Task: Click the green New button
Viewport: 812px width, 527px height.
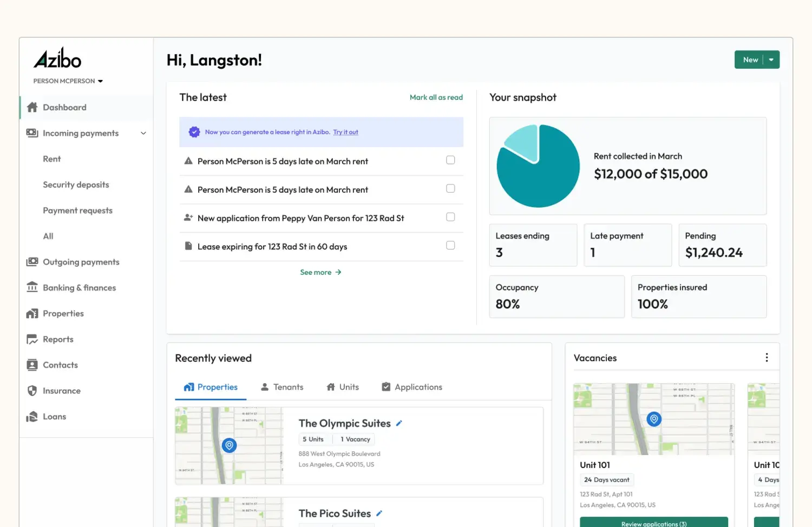Action: (x=749, y=60)
